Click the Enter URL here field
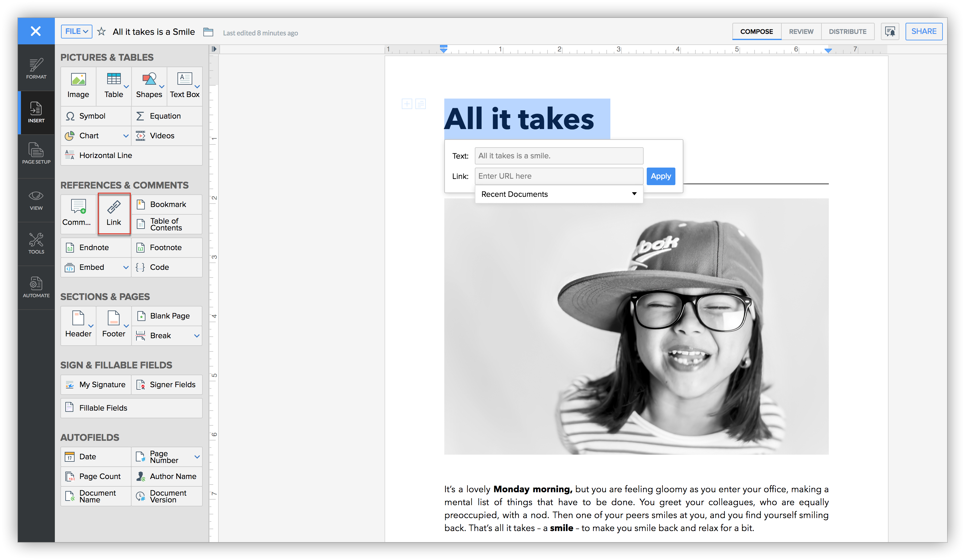 tap(558, 176)
